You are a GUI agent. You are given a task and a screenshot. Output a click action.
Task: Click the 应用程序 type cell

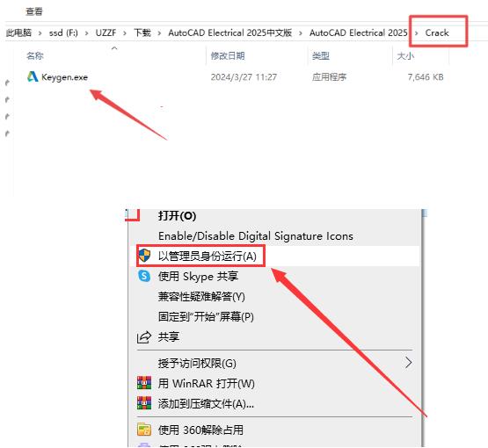(x=329, y=77)
